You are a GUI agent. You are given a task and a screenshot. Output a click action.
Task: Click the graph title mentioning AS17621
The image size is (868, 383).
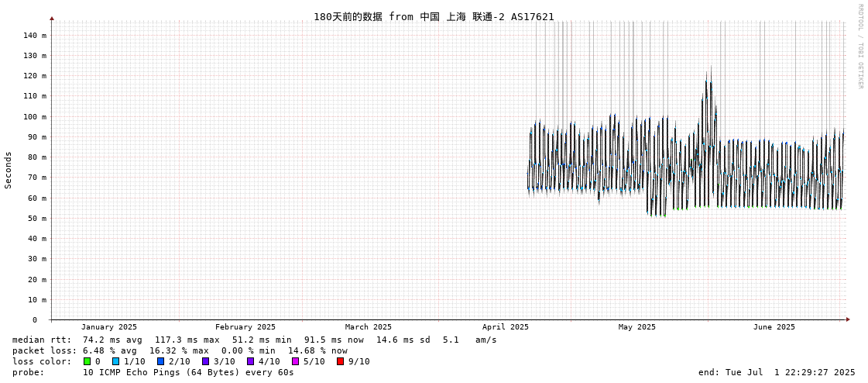(x=434, y=16)
